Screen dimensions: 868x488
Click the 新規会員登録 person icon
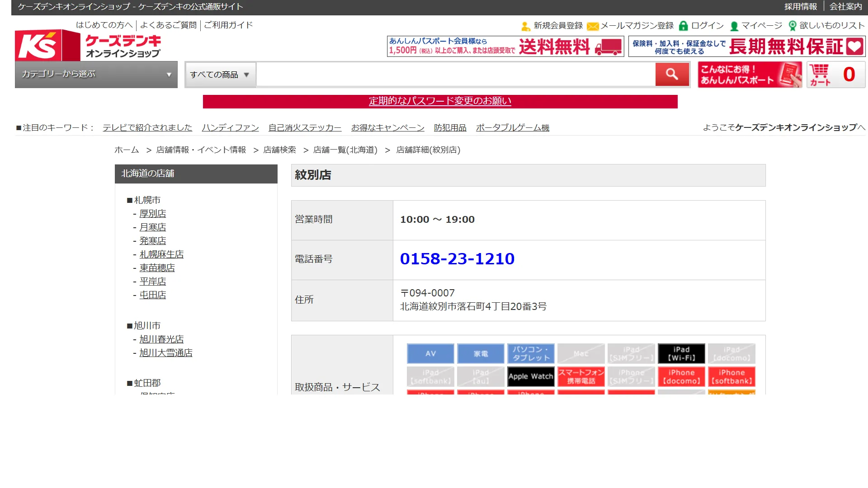point(525,26)
